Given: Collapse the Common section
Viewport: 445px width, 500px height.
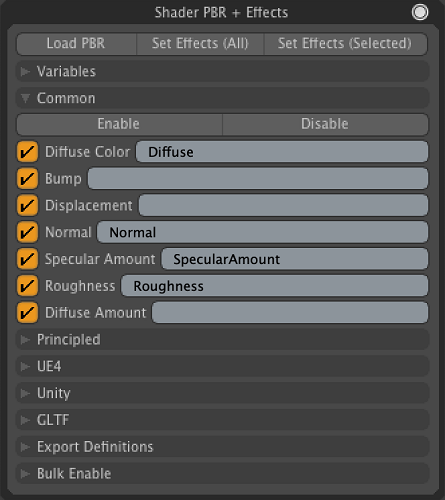Looking at the screenshot, I should (222, 98).
